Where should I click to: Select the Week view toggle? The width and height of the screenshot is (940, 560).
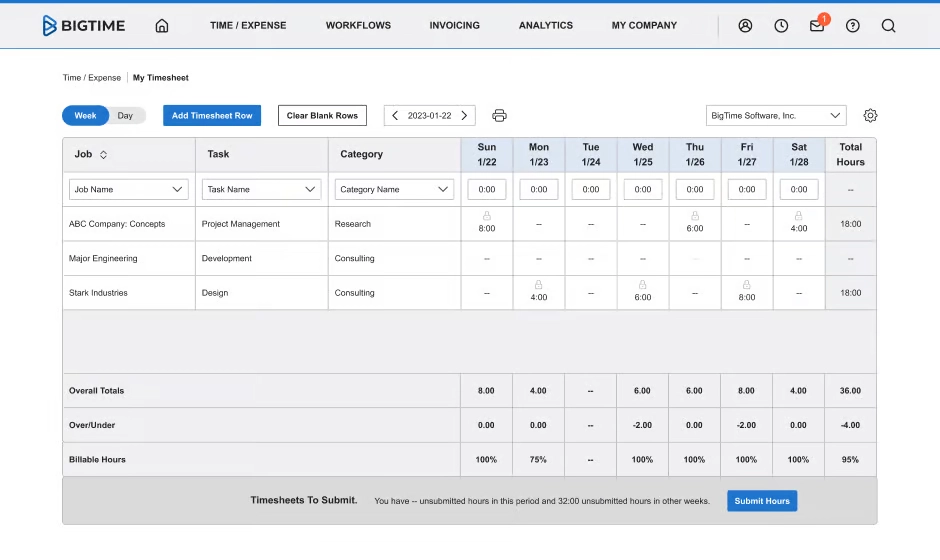point(86,116)
